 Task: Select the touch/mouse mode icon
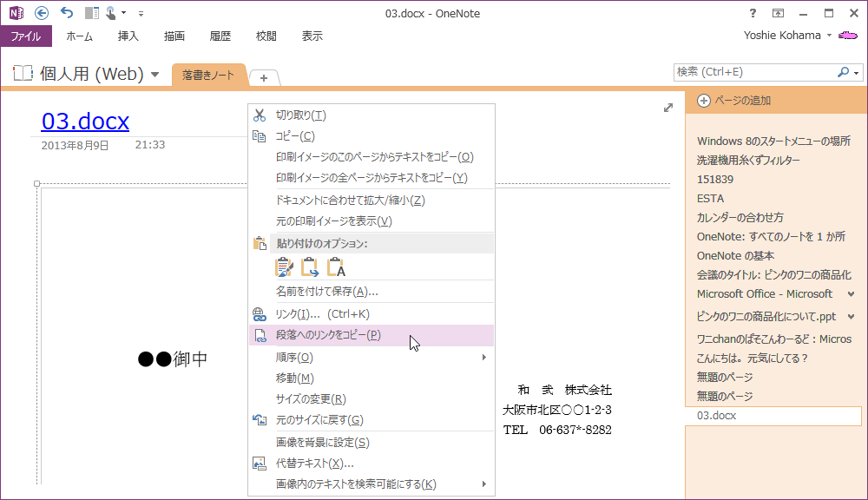(x=110, y=13)
